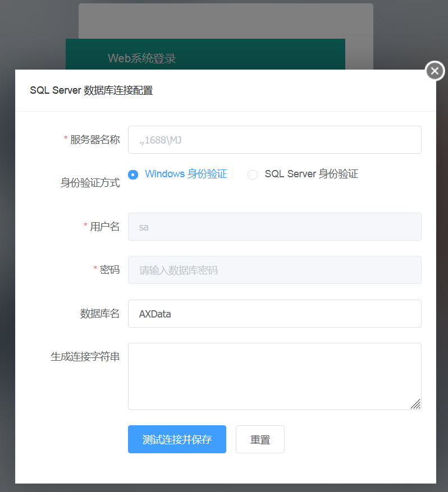Viewport: 448px width, 492px height.
Task: Click the textarea resize handle
Action: [415, 404]
